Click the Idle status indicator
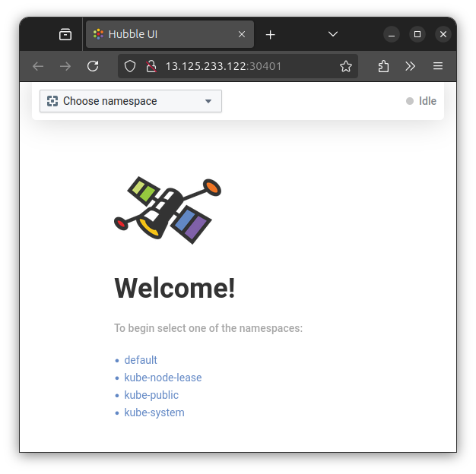Screen dimensions: 476x474 (x=421, y=101)
